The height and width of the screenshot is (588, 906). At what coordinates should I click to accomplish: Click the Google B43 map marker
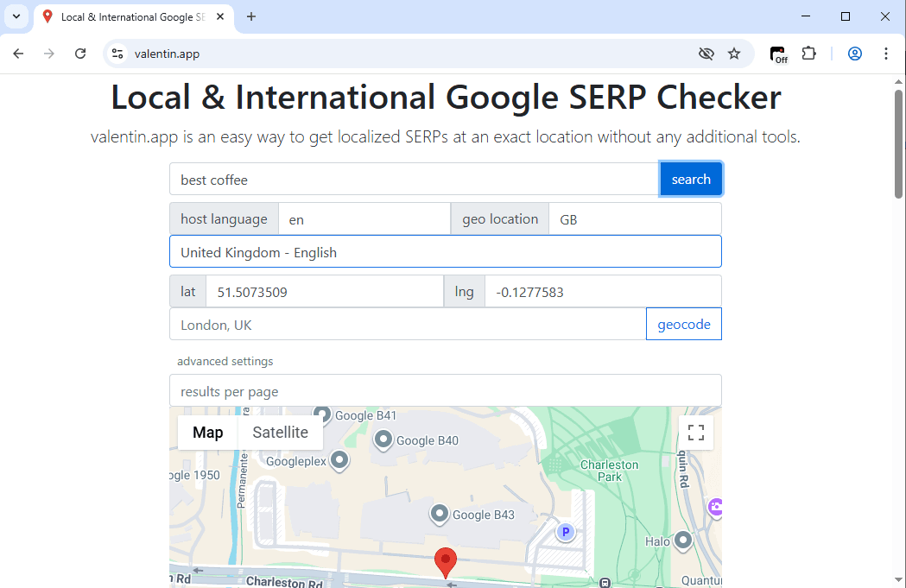click(440, 515)
